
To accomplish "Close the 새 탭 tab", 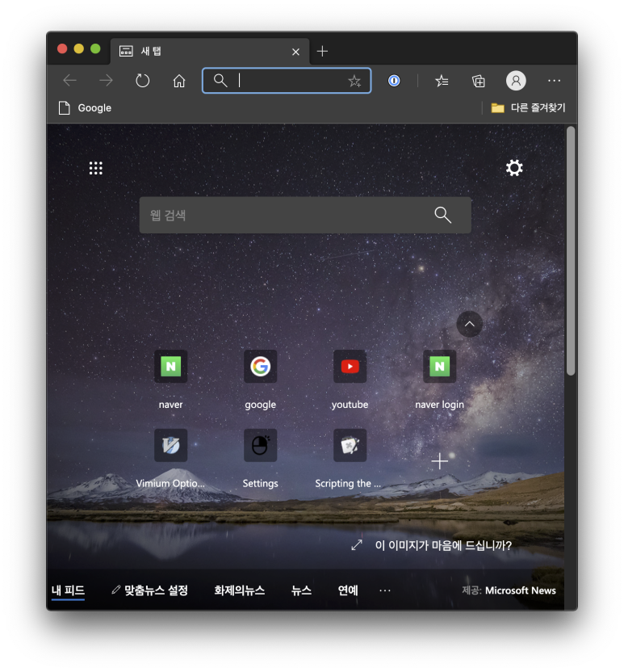I will (x=295, y=52).
